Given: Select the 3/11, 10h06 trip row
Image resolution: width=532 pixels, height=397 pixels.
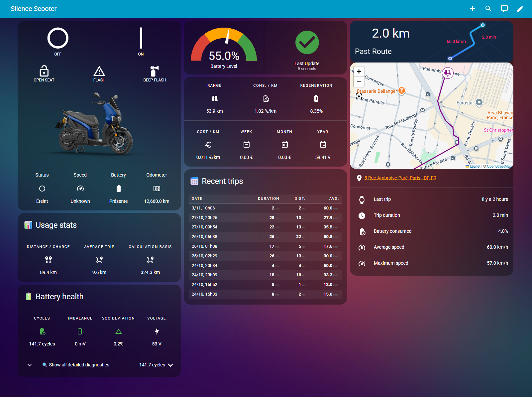Looking at the screenshot, I should point(265,208).
